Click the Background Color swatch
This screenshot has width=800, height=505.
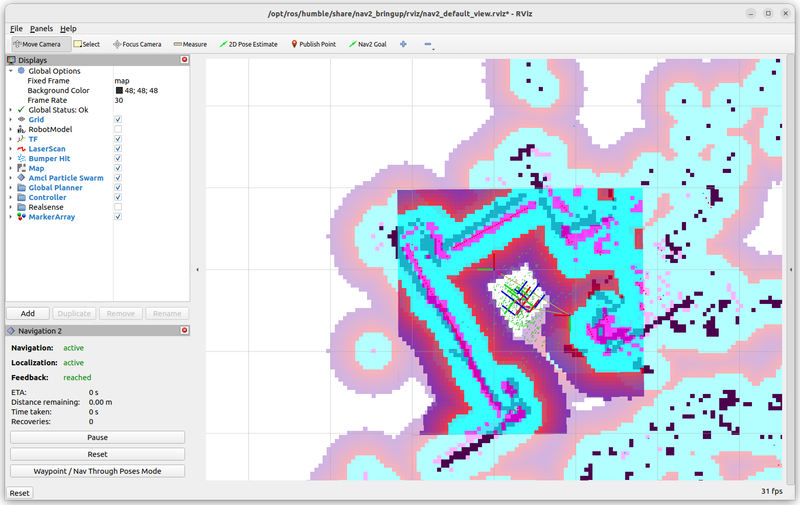[119, 90]
